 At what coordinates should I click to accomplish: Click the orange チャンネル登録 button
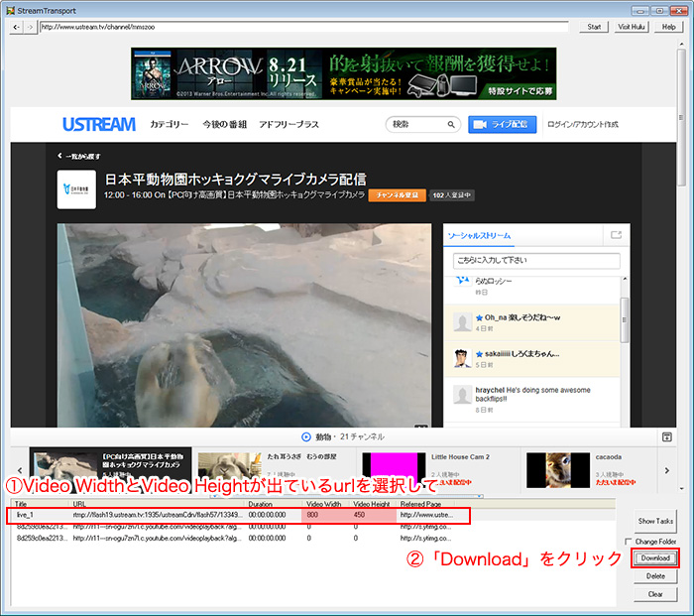point(397,195)
